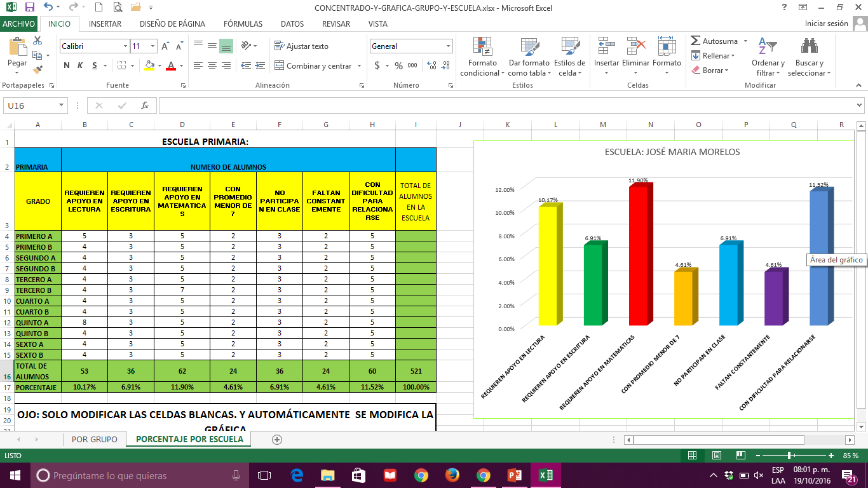Open the Name Box dropdown arrow

62,105
